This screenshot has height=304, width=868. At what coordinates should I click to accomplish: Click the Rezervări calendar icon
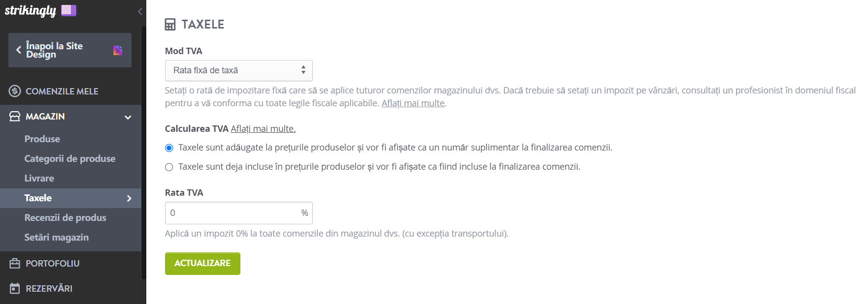[15, 288]
